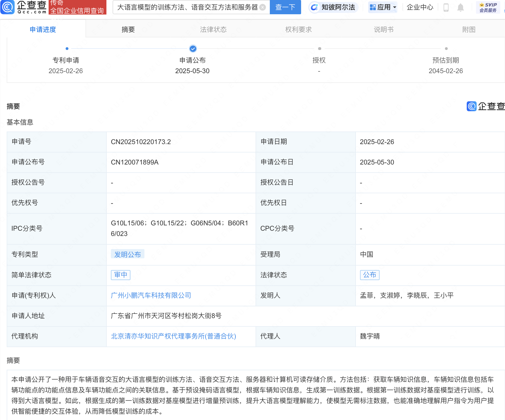505x420 pixels.
Task: Switch to the 权利要求 tab
Action: (x=299, y=29)
